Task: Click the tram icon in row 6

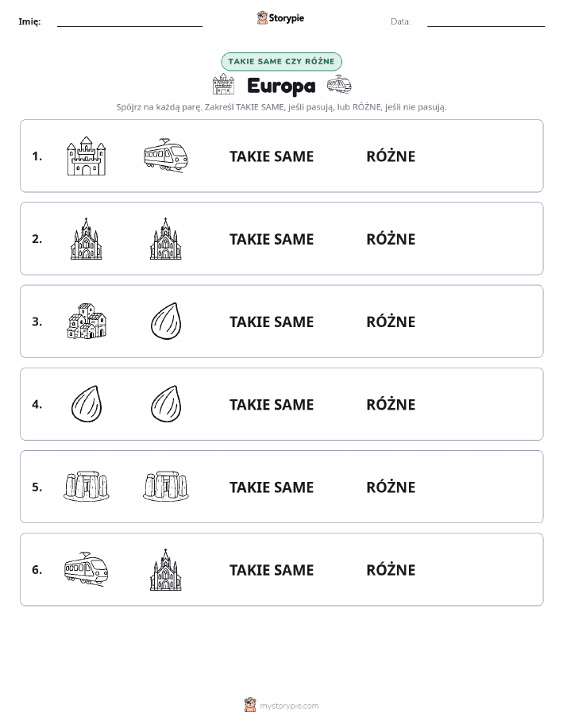Action: (87, 569)
